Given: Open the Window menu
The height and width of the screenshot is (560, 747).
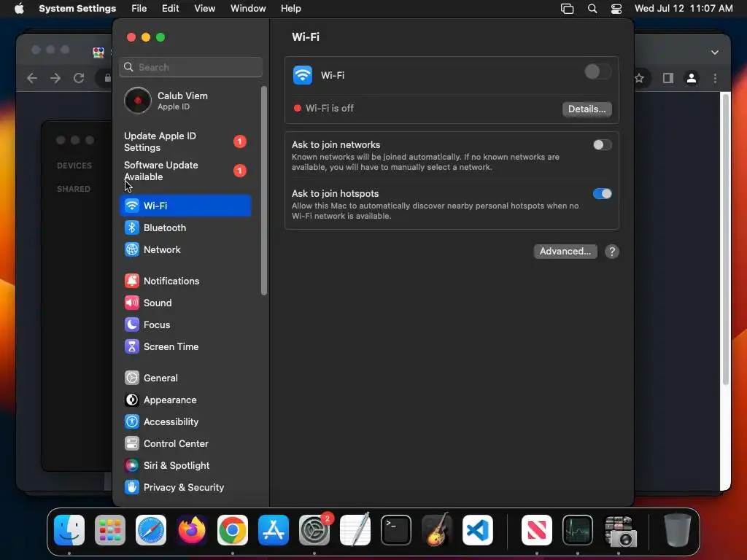Looking at the screenshot, I should (x=248, y=9).
